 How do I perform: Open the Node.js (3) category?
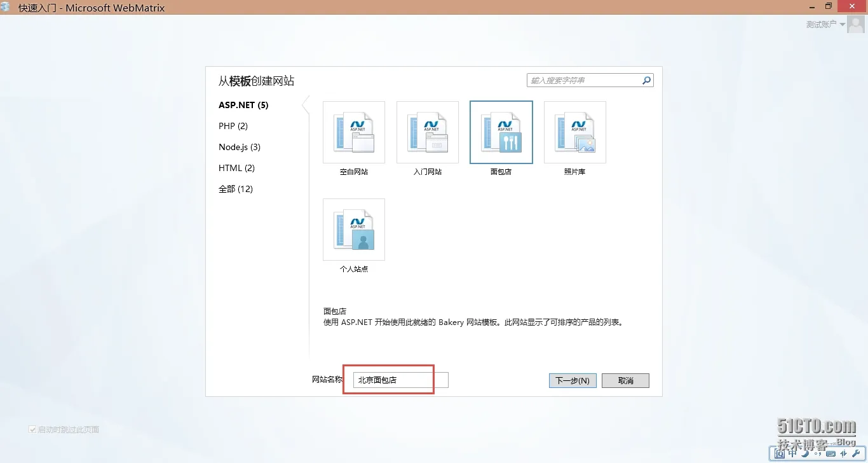pos(240,147)
